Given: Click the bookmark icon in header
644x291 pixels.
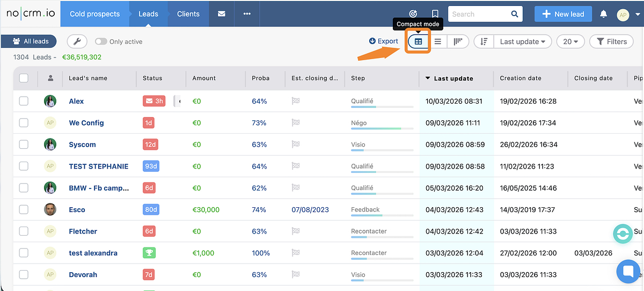Looking at the screenshot, I should 435,14.
